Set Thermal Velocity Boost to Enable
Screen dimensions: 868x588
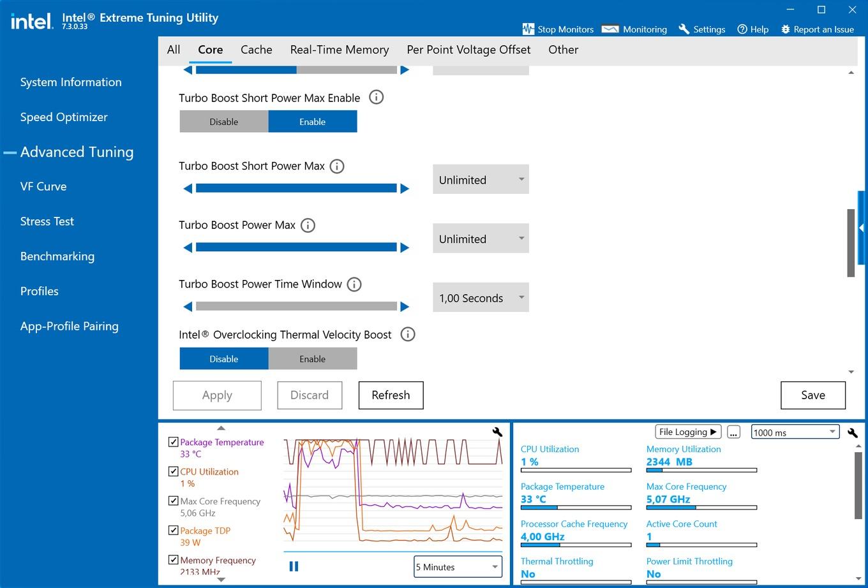(x=313, y=359)
